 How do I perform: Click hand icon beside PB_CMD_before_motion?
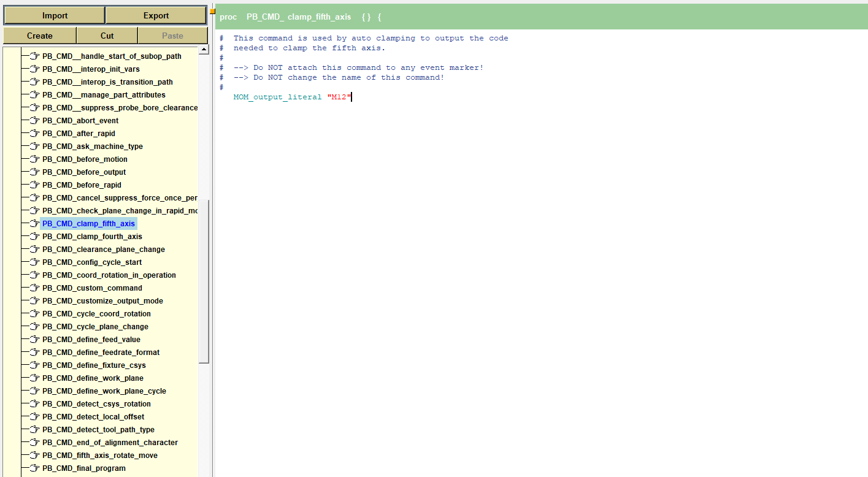(34, 159)
